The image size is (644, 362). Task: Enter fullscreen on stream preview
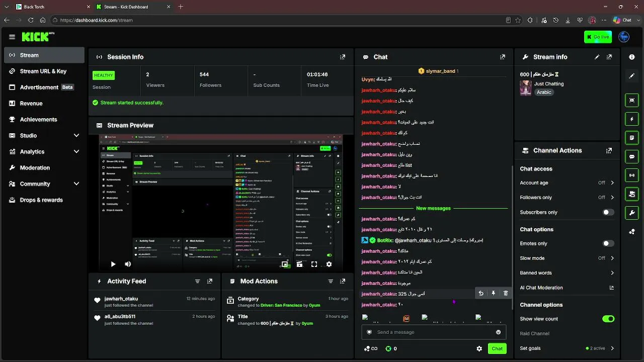point(314,264)
